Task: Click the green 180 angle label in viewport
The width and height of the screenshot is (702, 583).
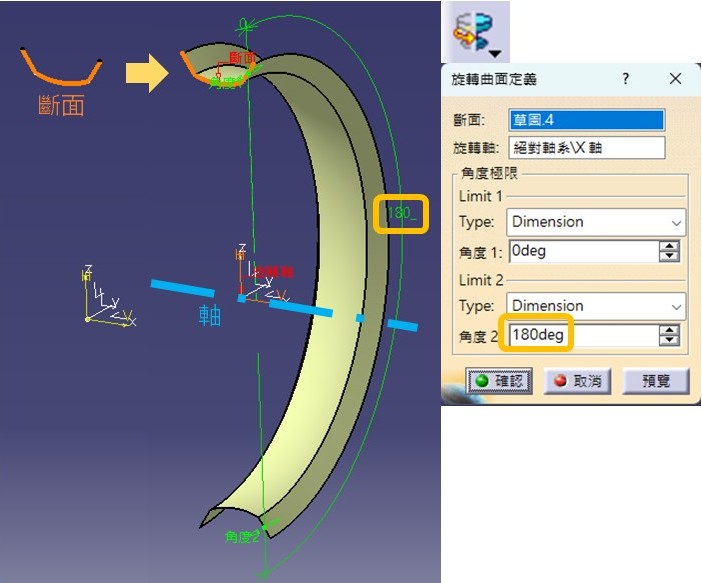Action: (401, 213)
